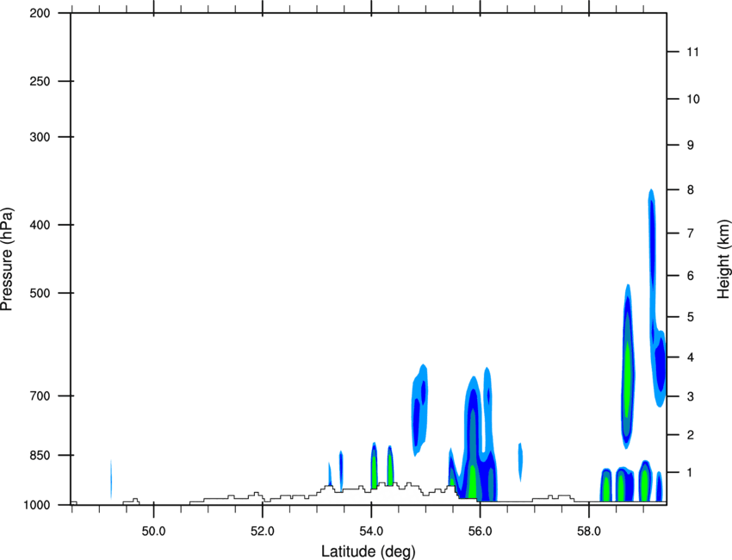732x560 pixels.
Task: Click the large contour blob at latitude 56
Action: [x=474, y=439]
